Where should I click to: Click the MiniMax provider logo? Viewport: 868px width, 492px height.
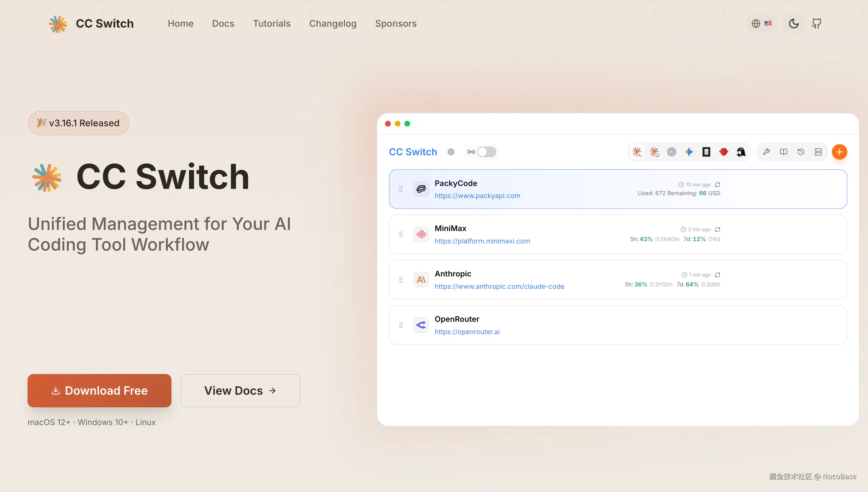[421, 234]
